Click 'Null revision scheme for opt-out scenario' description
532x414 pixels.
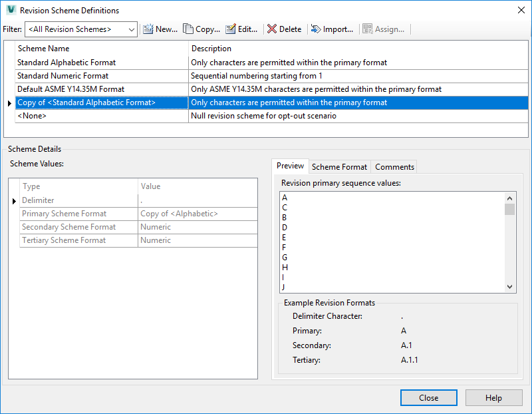click(263, 116)
